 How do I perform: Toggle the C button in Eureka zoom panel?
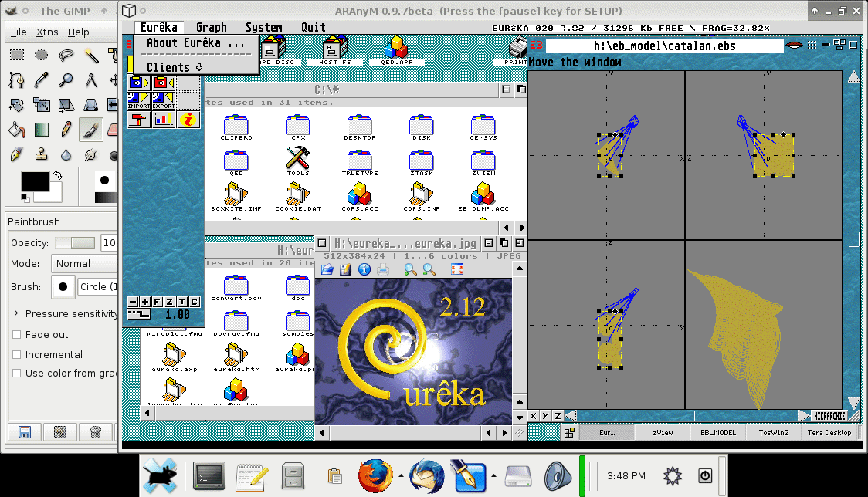[x=194, y=302]
